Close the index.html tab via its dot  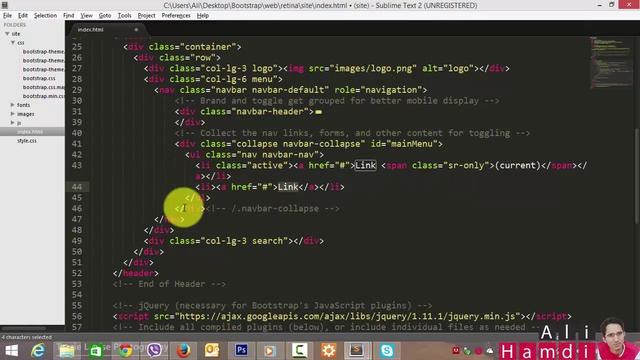click(136, 29)
